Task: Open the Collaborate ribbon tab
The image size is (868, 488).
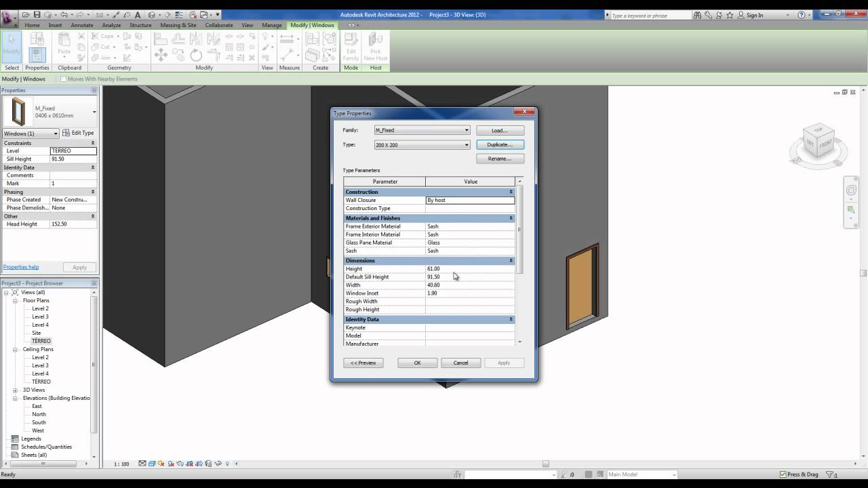Action: (x=219, y=25)
